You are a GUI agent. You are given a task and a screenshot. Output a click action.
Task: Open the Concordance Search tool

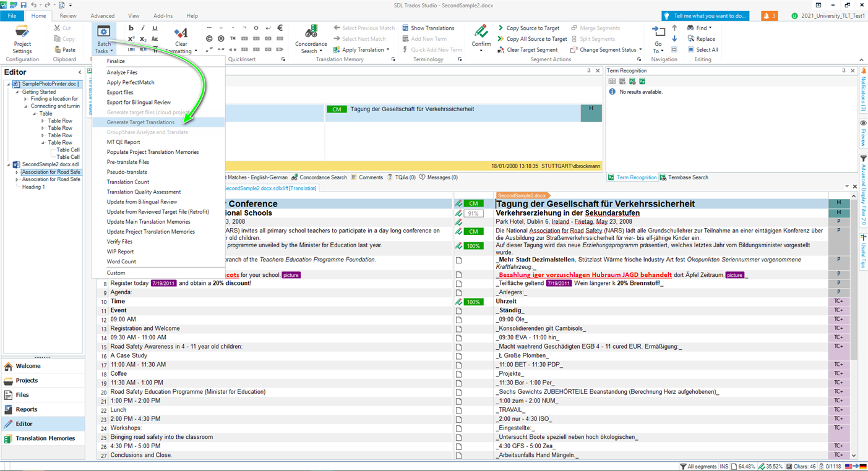pos(311,32)
